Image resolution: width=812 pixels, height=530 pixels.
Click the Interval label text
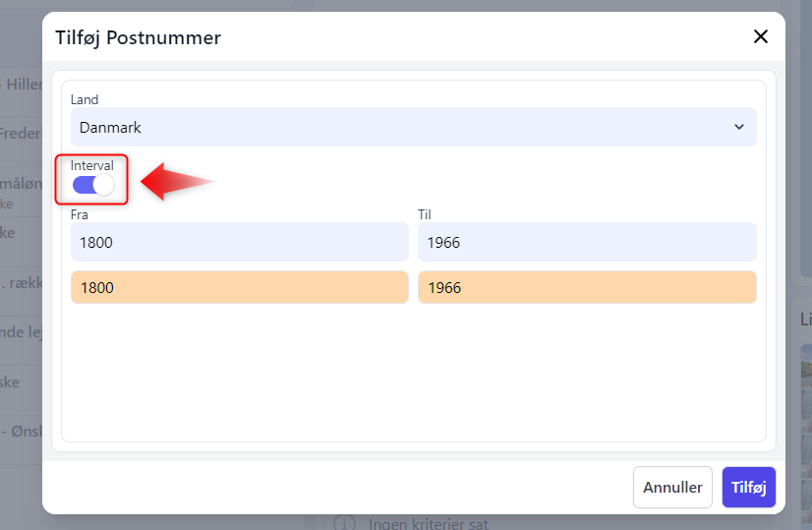92,165
